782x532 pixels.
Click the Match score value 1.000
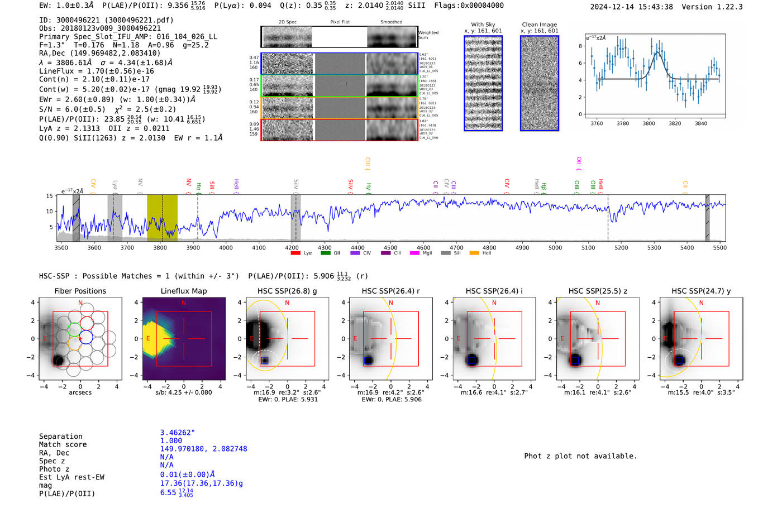tap(171, 441)
